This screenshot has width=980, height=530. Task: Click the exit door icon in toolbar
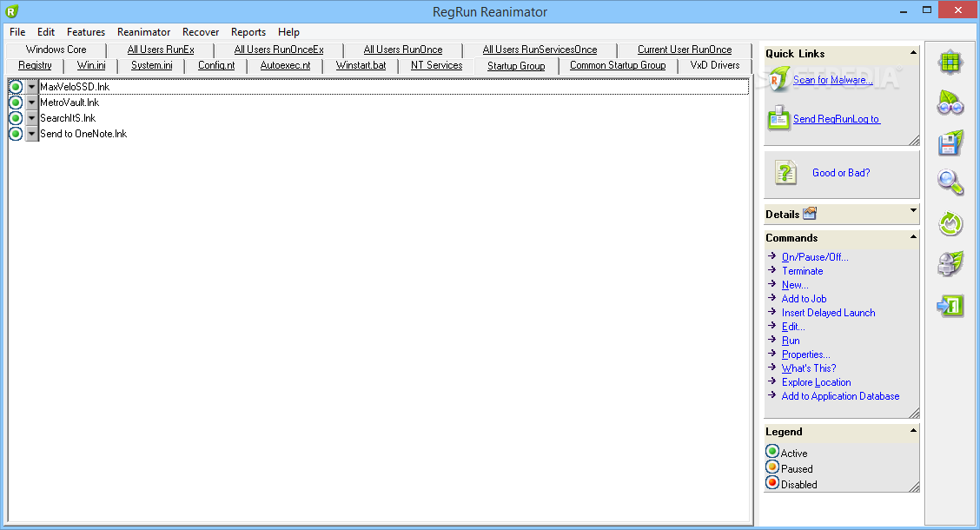click(950, 306)
